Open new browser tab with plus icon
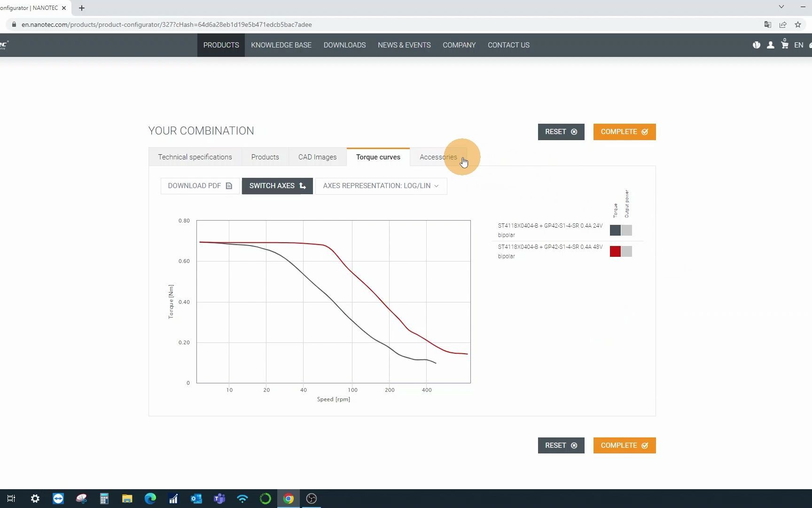The image size is (812, 508). [x=82, y=8]
